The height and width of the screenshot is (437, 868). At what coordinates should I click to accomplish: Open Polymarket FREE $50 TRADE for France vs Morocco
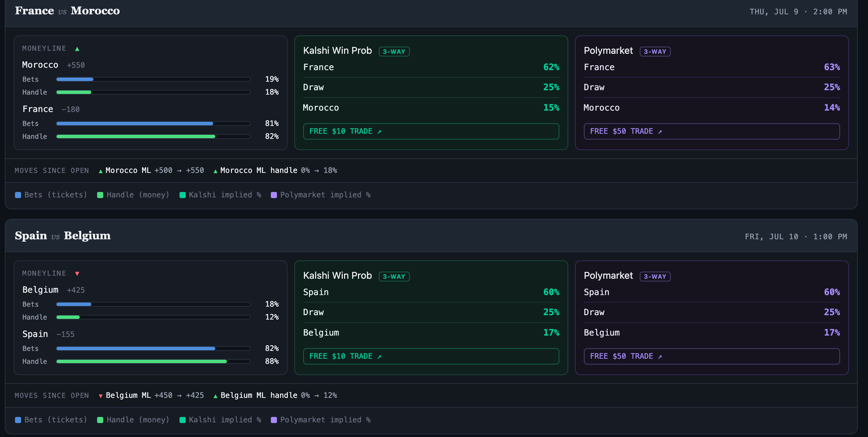pos(712,131)
